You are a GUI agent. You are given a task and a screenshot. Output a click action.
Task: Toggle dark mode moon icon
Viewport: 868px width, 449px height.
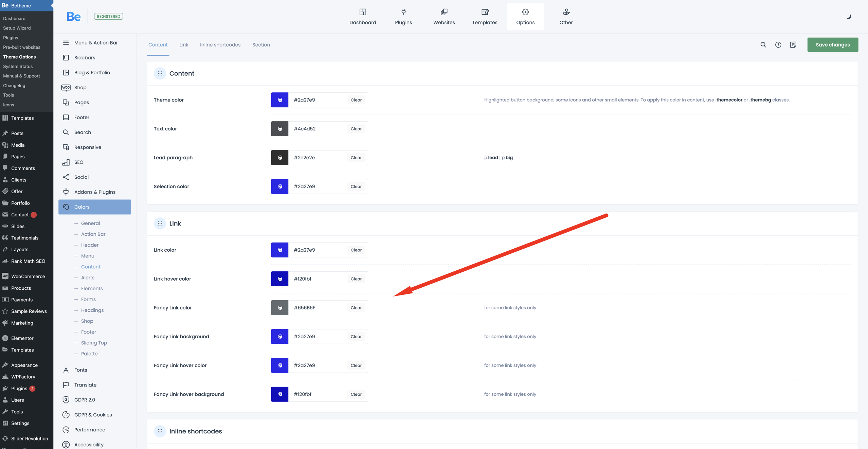point(848,16)
